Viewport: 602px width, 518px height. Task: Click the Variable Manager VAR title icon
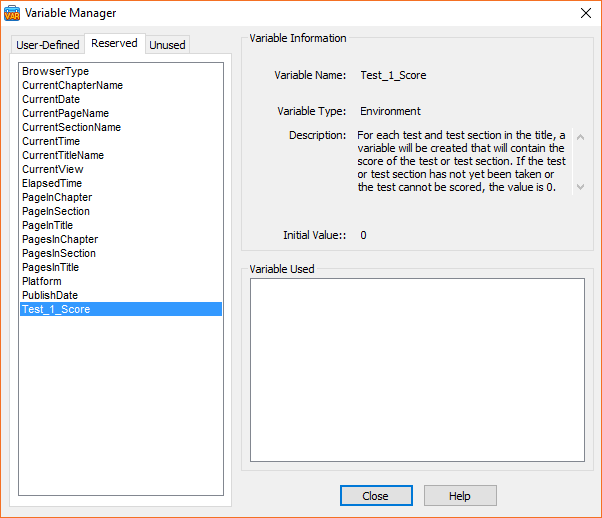tap(12, 13)
